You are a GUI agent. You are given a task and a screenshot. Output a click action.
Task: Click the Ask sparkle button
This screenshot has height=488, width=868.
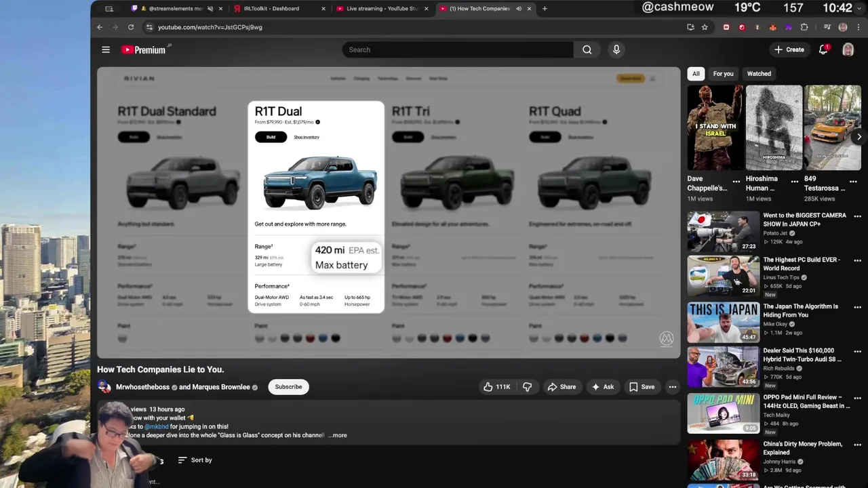click(x=602, y=387)
